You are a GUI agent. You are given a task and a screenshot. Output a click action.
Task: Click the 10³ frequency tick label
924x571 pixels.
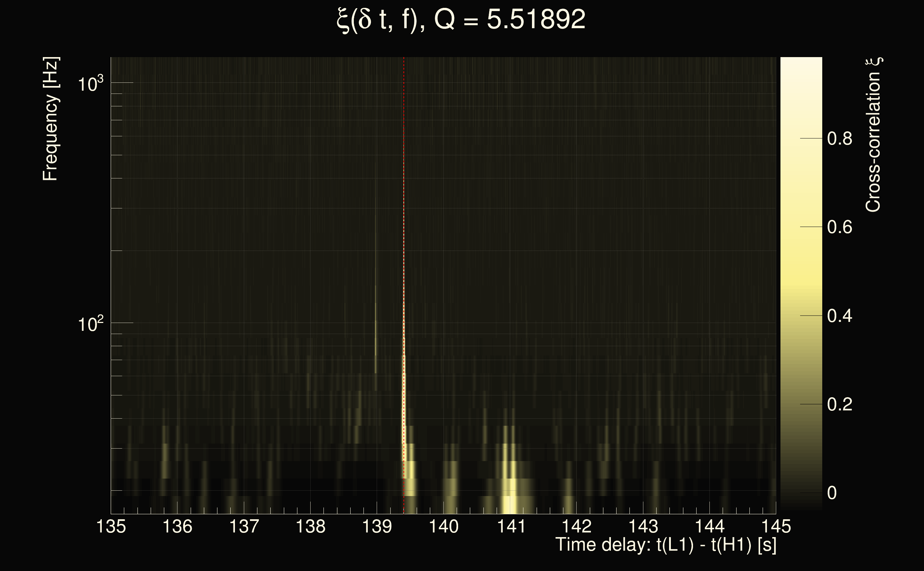click(90, 84)
